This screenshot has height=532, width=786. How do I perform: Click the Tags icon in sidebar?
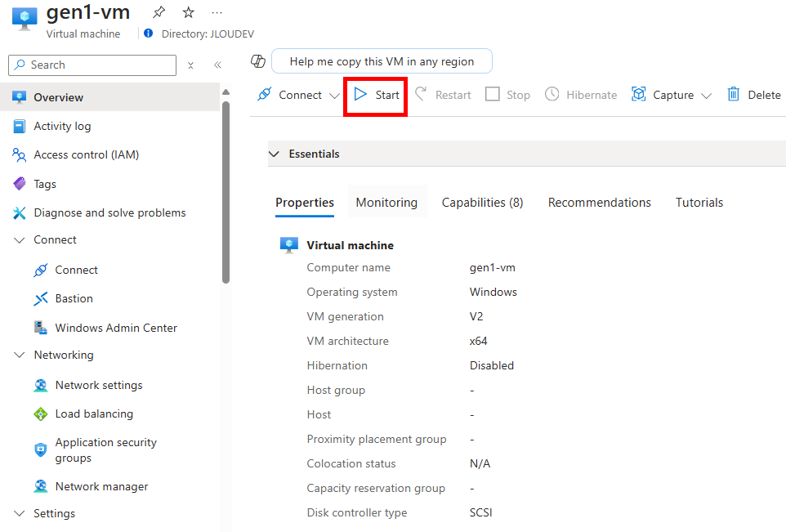[x=19, y=184]
